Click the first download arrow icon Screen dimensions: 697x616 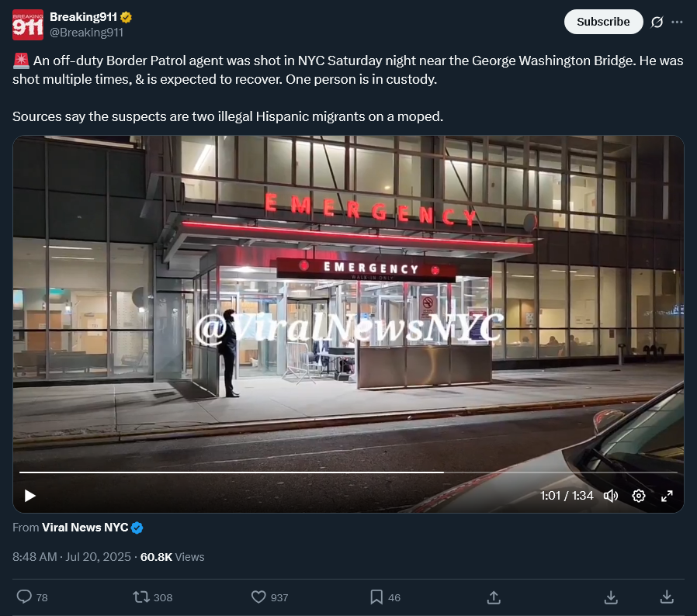click(x=611, y=597)
